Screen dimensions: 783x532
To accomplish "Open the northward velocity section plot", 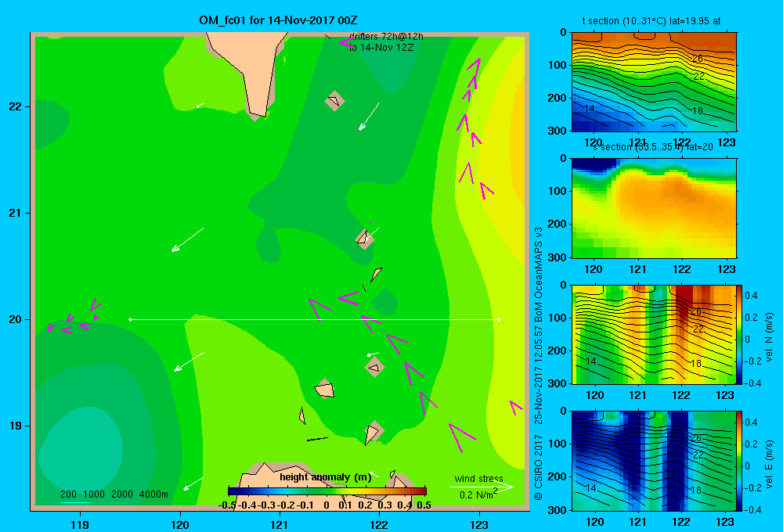I will point(654,334).
